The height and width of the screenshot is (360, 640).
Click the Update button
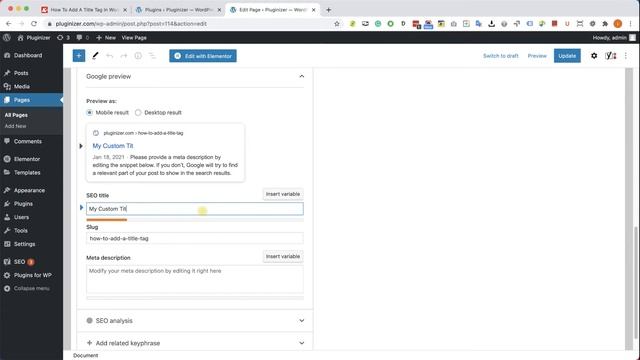click(567, 56)
